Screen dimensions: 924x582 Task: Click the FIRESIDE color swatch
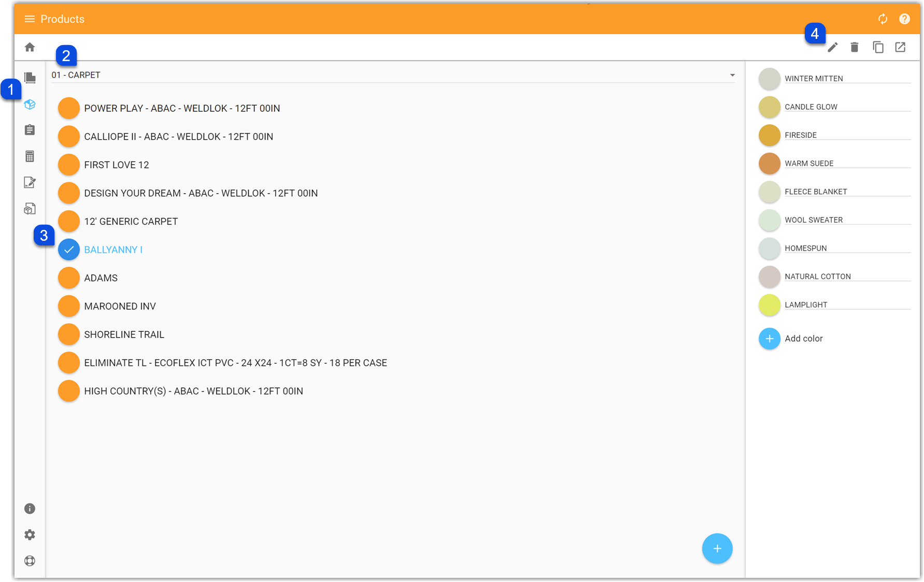[x=770, y=135]
